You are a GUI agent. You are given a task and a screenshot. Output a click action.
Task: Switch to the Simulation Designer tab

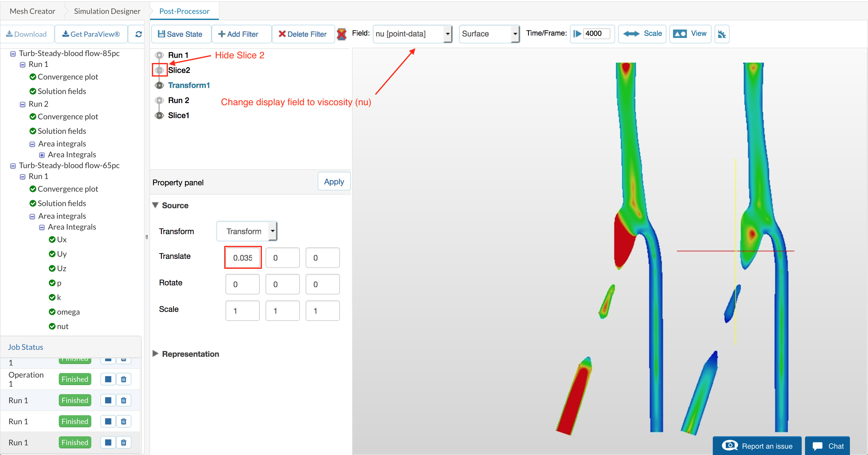[107, 11]
